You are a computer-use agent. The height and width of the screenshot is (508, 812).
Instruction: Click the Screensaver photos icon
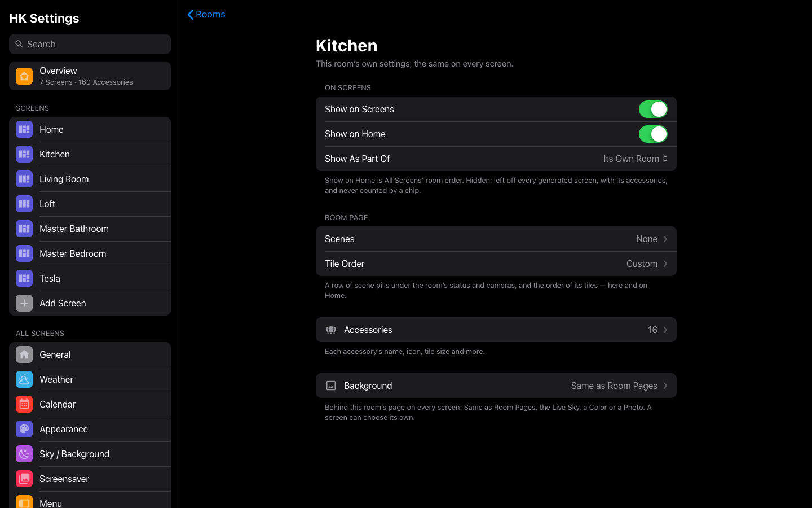point(24,479)
